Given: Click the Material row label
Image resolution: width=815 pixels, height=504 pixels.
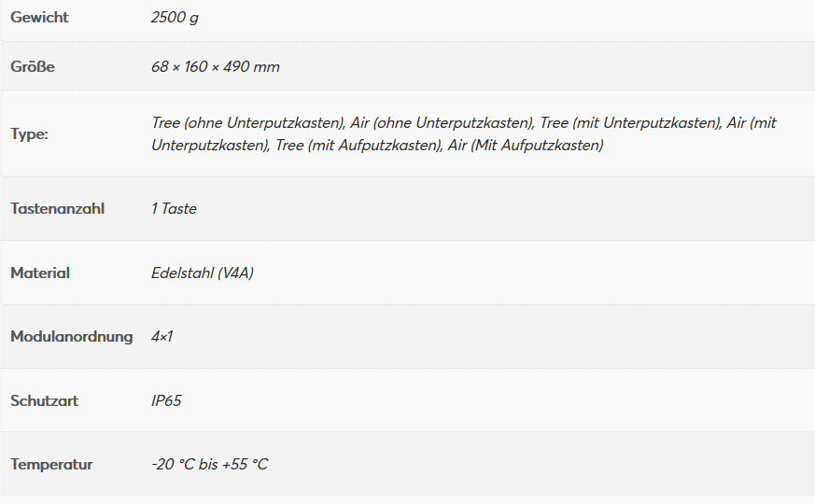Looking at the screenshot, I should pyautogui.click(x=40, y=273).
